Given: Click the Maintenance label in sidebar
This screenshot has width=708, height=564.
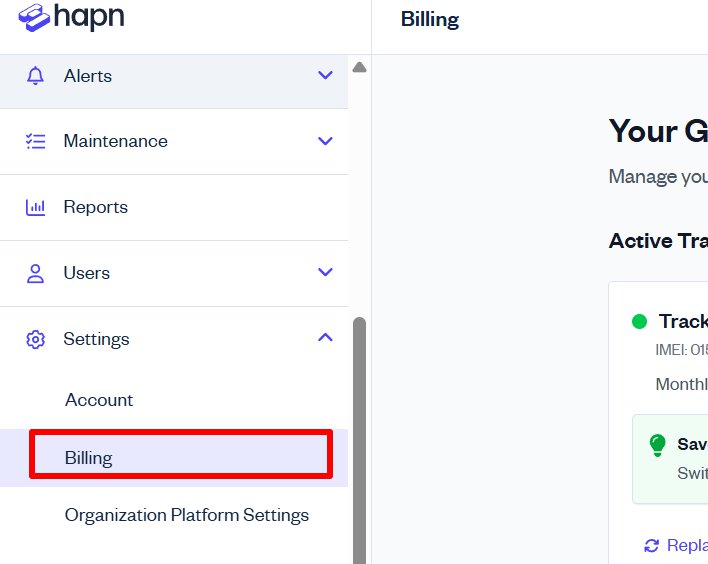Looking at the screenshot, I should point(115,141).
